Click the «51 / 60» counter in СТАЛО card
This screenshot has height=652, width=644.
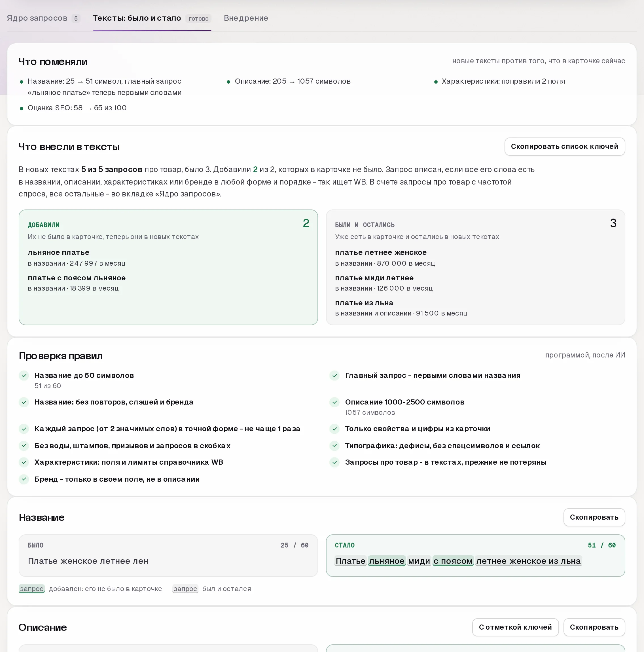pos(602,545)
